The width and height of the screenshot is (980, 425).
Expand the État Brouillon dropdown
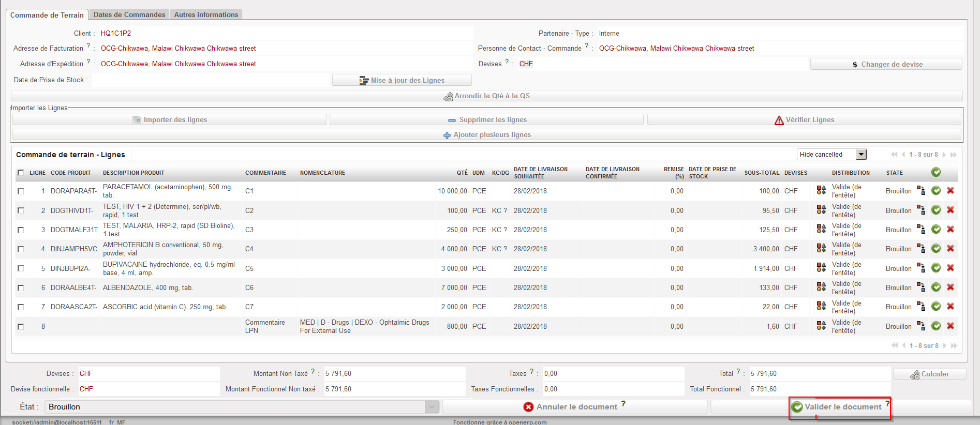pyautogui.click(x=432, y=407)
